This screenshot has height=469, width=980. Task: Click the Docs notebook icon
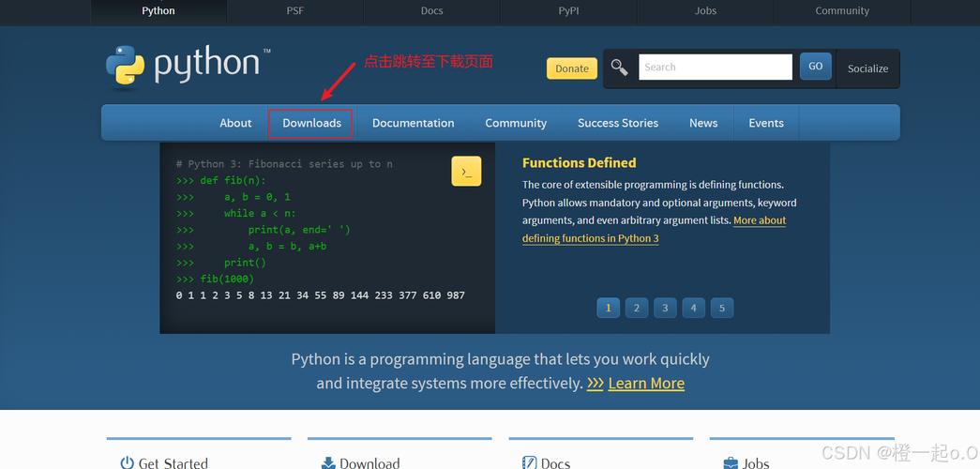(x=529, y=462)
